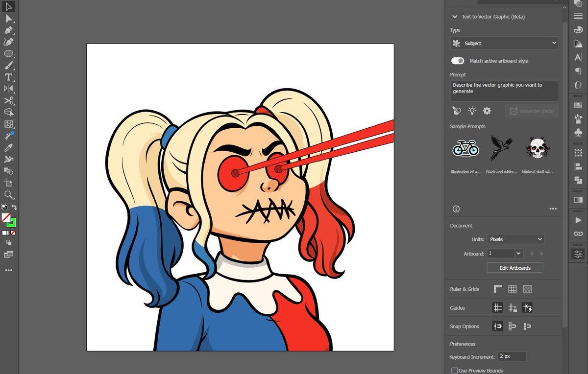The height and width of the screenshot is (374, 588).
Task: Click the info icon below sample prompts
Action: tap(456, 209)
